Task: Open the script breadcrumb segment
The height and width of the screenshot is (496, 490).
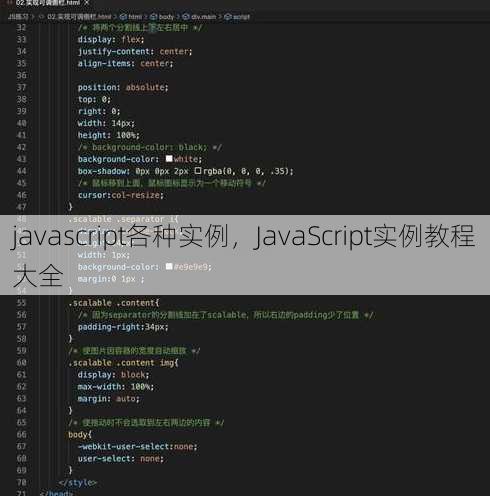Action: (x=237, y=17)
